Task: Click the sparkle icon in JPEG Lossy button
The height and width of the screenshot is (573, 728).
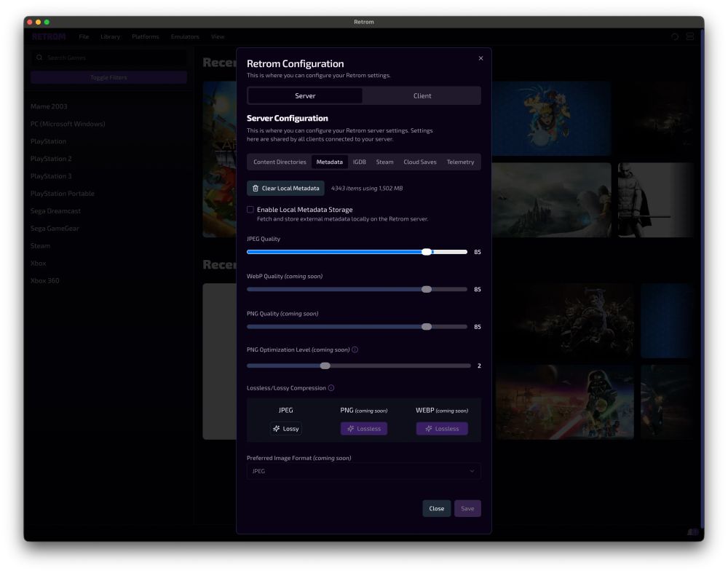Action: (276, 429)
